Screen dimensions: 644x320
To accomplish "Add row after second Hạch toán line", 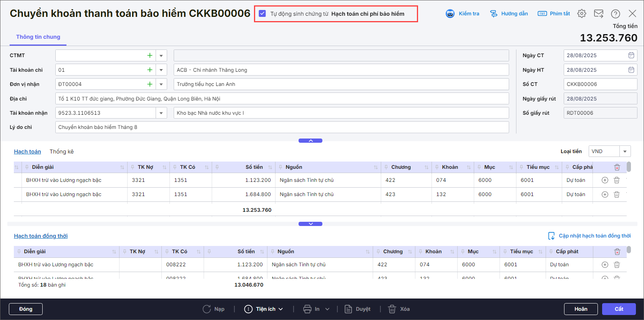I will 605,195.
